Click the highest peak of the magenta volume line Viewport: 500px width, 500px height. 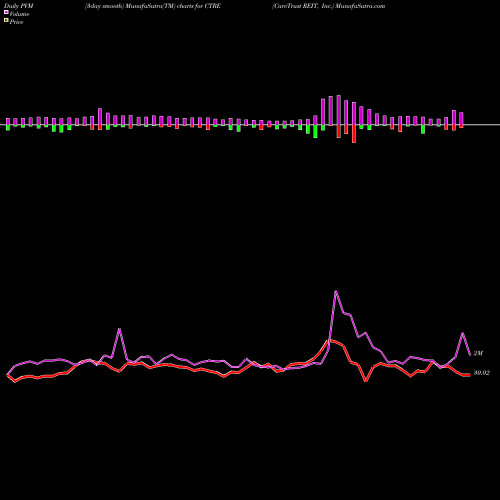pos(336,291)
